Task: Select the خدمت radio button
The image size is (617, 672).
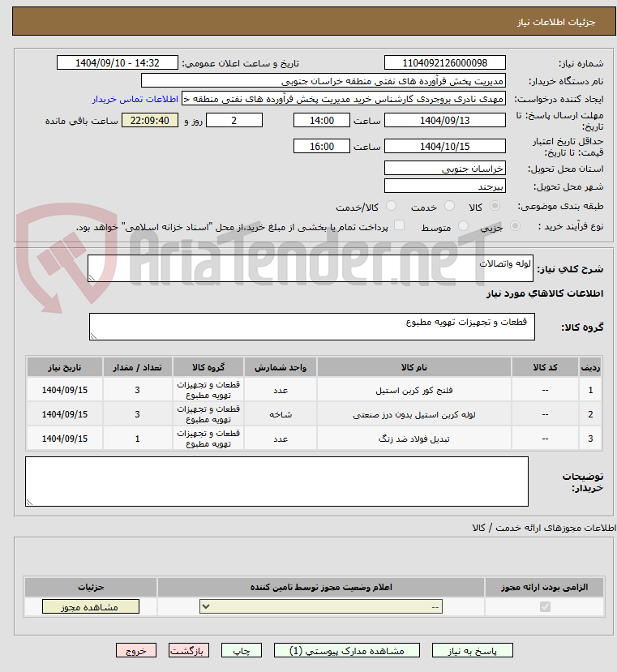Action: point(449,206)
